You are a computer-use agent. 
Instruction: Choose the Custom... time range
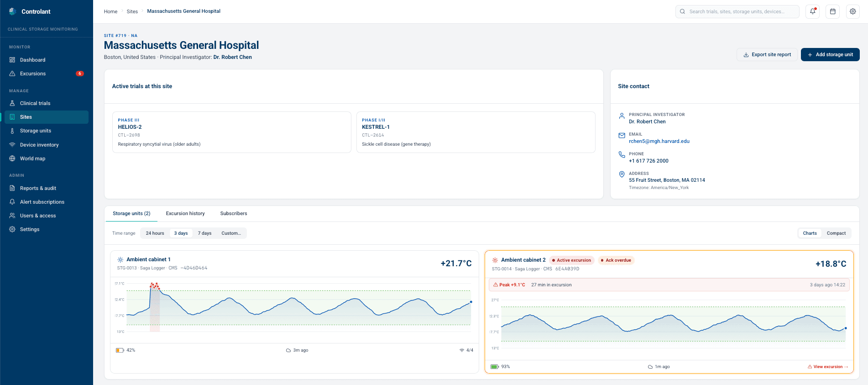(x=231, y=233)
